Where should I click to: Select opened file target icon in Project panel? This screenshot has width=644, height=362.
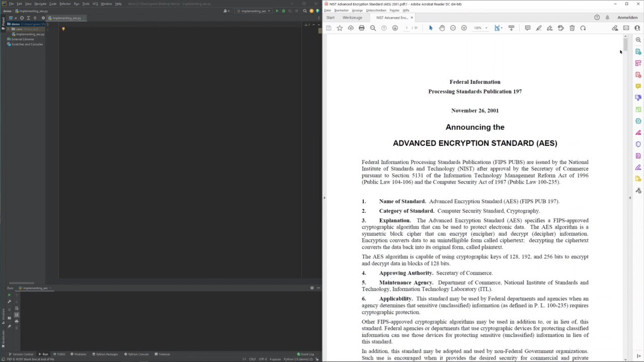[22, 18]
